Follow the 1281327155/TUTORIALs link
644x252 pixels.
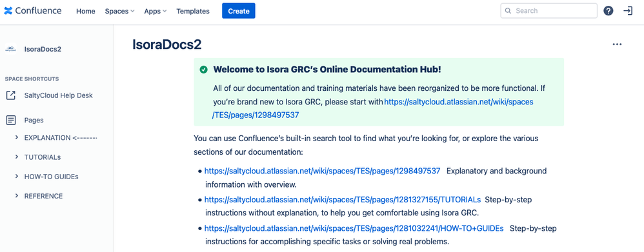[x=343, y=200]
